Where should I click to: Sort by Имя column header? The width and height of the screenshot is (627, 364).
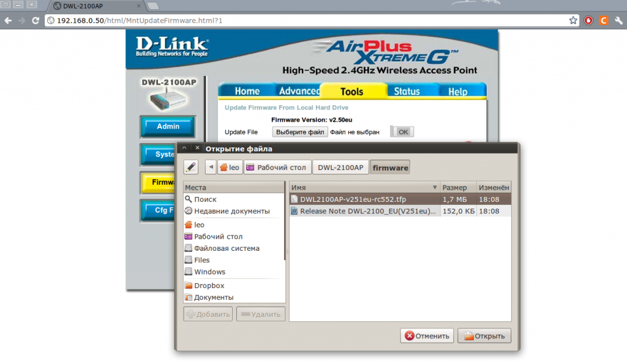tap(365, 187)
